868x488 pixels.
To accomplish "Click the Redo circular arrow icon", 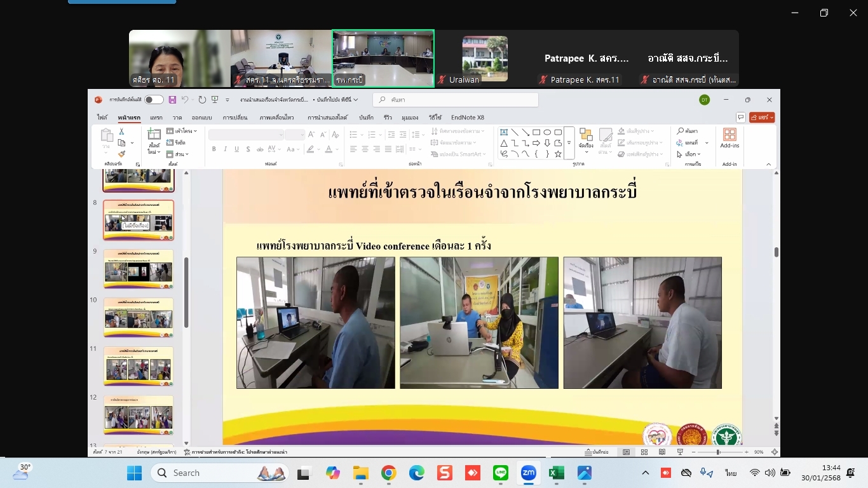I will point(202,100).
